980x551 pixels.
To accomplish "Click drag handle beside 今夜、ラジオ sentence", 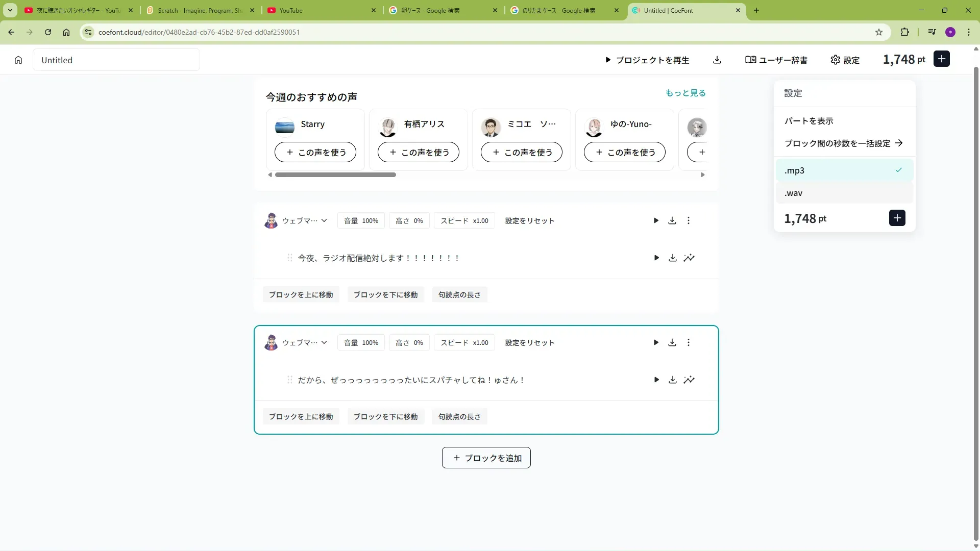I will point(289,258).
